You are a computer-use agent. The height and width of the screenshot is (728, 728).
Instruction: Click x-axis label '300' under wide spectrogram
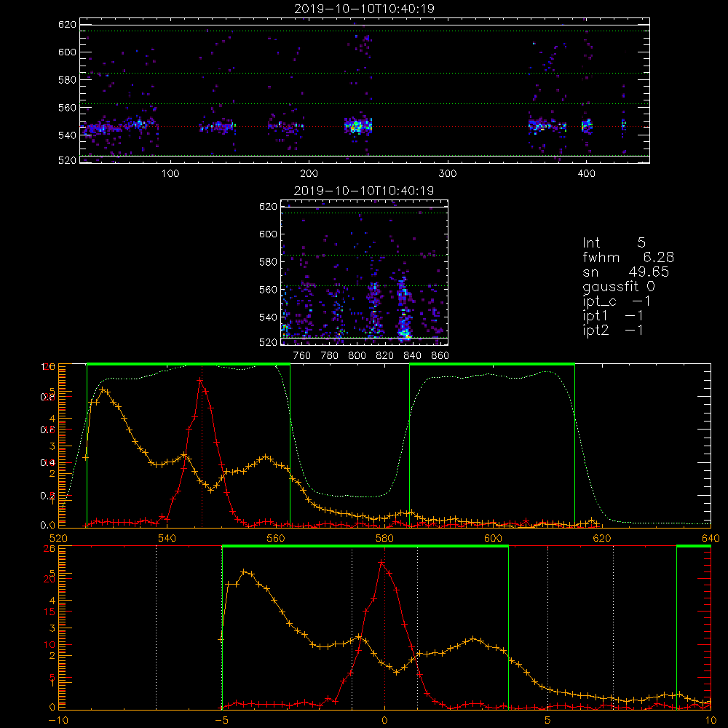coord(448,174)
